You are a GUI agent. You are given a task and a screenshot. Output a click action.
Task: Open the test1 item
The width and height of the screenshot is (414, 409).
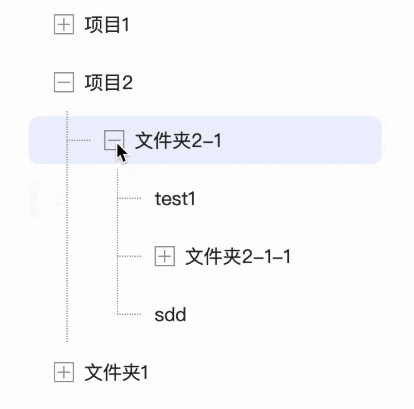(x=175, y=199)
